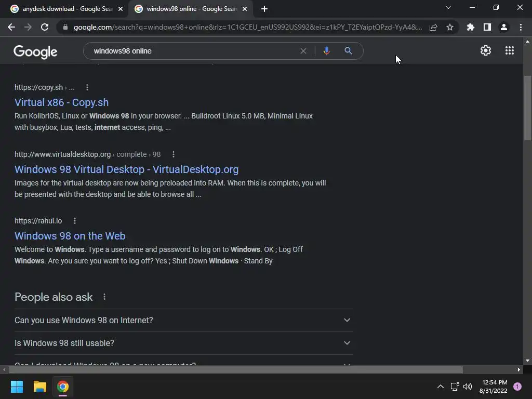The height and width of the screenshot is (399, 532).
Task: Click the https://rahul.io URL text
Action: click(38, 221)
